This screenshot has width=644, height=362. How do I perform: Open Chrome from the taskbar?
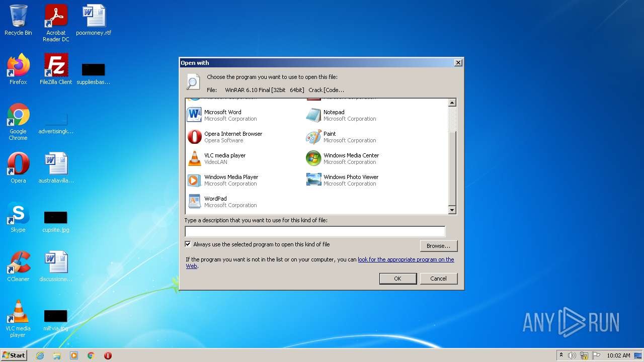tap(91, 355)
